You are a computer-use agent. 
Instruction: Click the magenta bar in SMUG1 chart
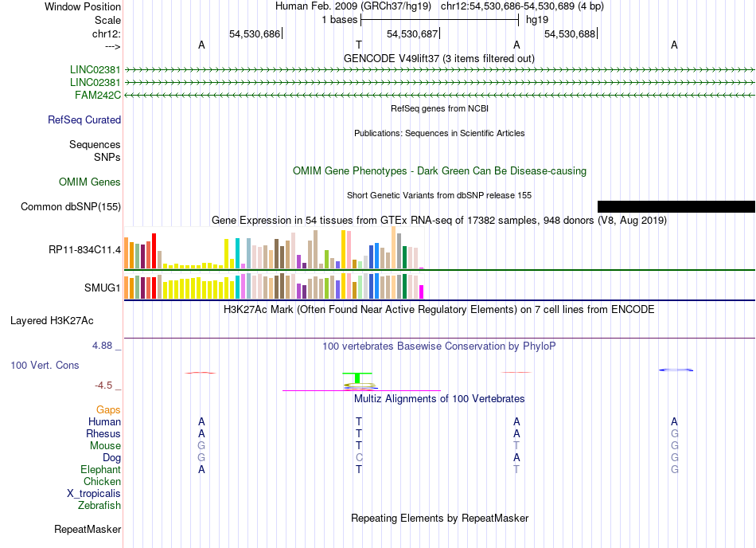click(421, 292)
